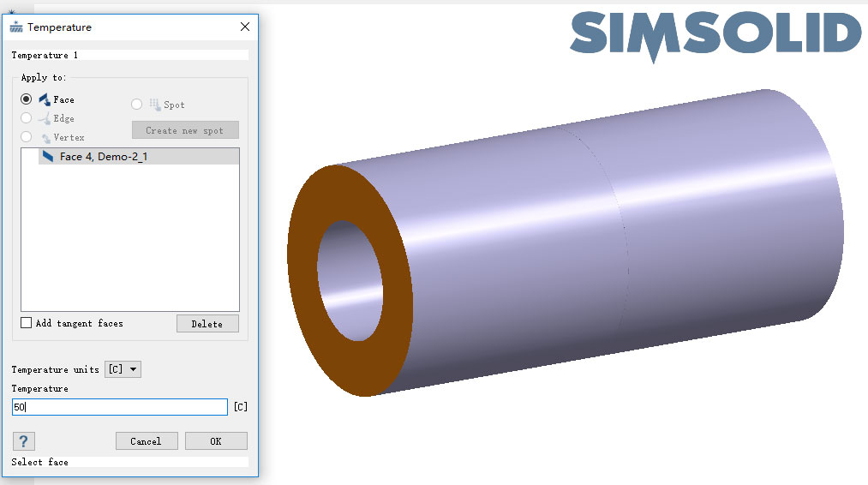Click the Temperature value input field
868x485 pixels.
tap(120, 407)
